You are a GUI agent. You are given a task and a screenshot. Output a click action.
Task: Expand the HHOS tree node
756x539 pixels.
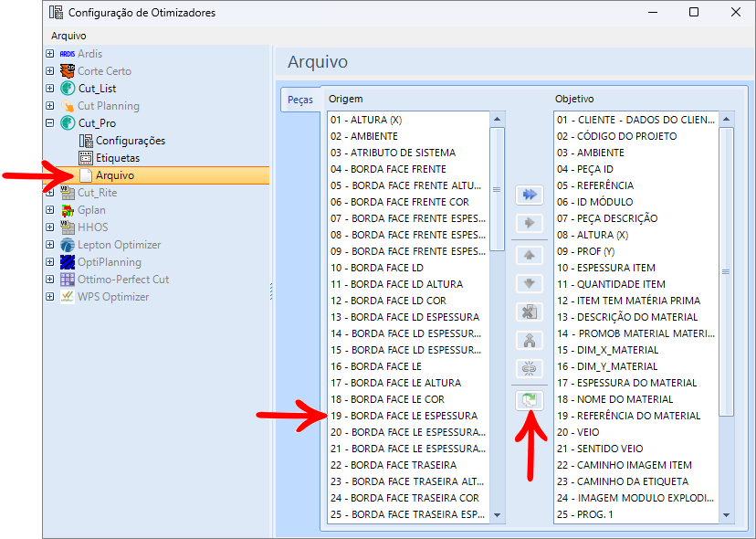pos(49,227)
